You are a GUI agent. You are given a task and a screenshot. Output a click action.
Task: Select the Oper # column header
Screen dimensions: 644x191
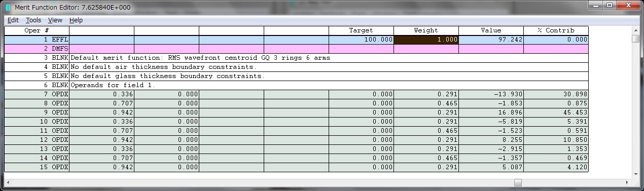point(37,30)
